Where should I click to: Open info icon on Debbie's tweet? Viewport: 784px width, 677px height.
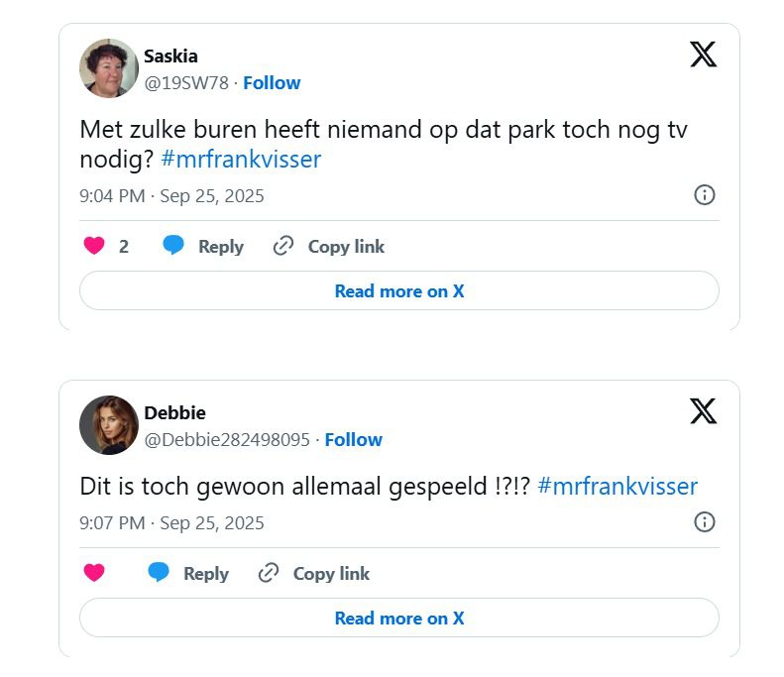[x=704, y=521]
